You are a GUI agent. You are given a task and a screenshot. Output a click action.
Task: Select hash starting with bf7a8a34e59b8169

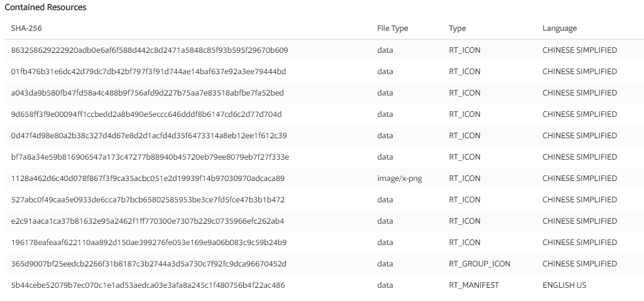click(x=150, y=157)
